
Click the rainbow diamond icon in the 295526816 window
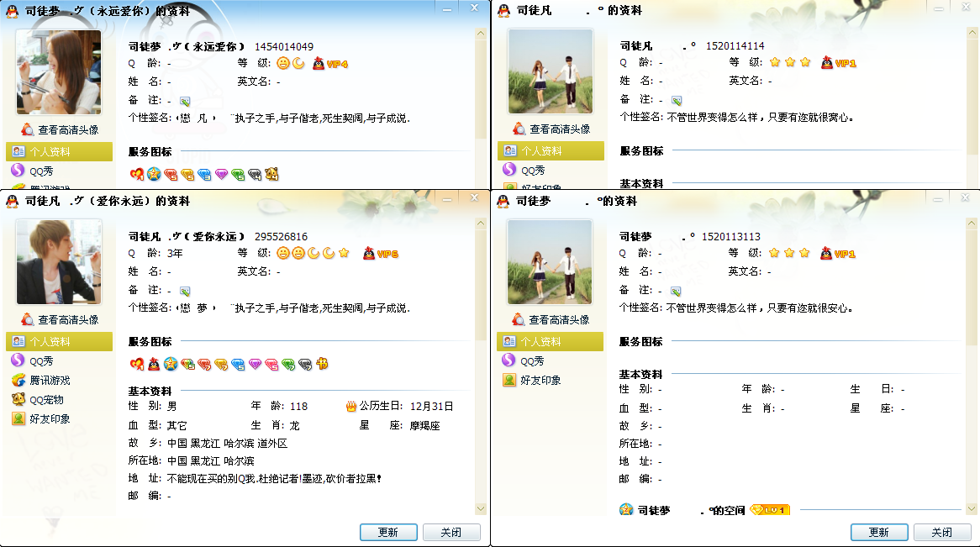(187, 364)
